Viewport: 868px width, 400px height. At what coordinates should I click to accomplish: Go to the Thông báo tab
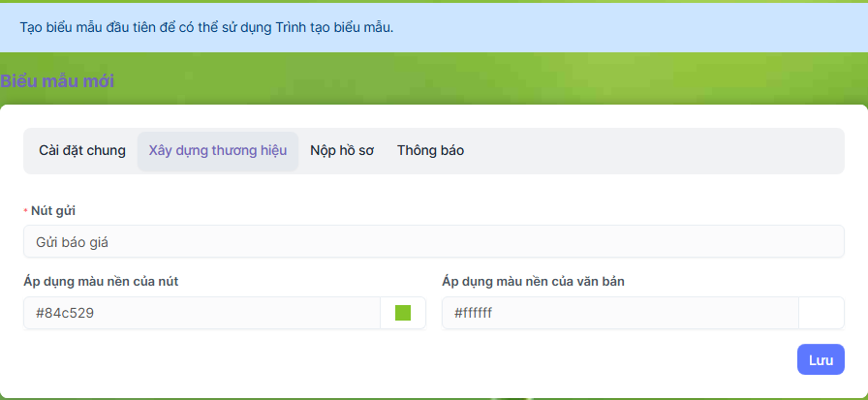[430, 151]
